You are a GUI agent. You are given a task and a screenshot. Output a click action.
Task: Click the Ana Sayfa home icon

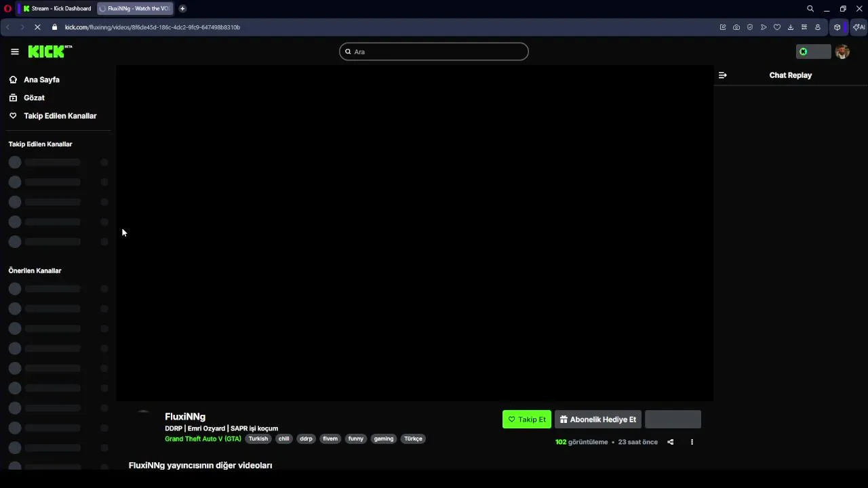[13, 79]
